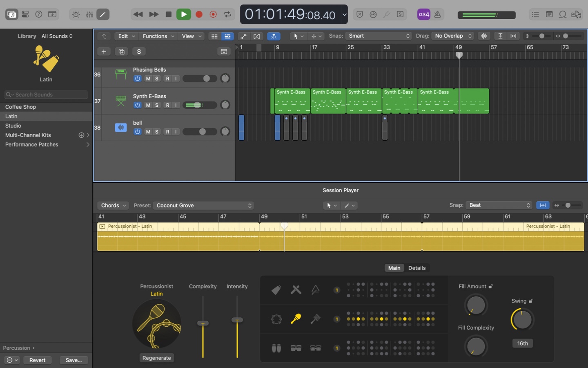Image resolution: width=588 pixels, height=368 pixels.
Task: Click the metronome icon
Action: pos(437,14)
